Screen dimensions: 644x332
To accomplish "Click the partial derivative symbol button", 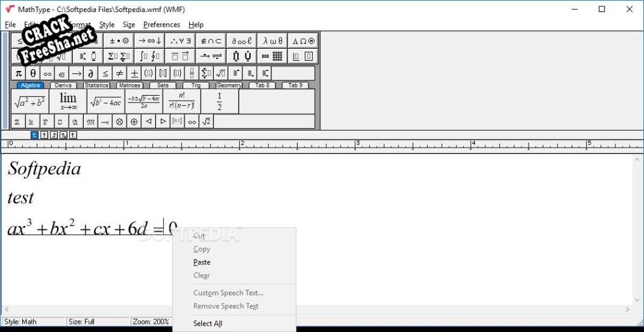I will (x=91, y=73).
